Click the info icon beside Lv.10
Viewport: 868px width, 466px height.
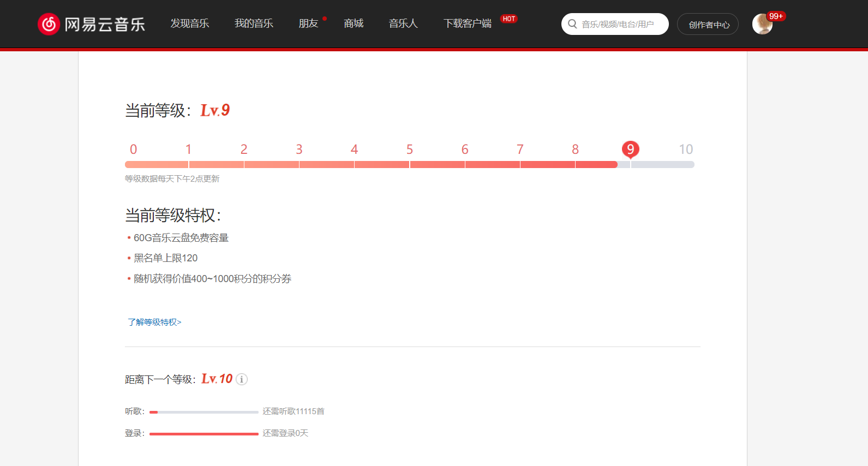click(x=242, y=379)
